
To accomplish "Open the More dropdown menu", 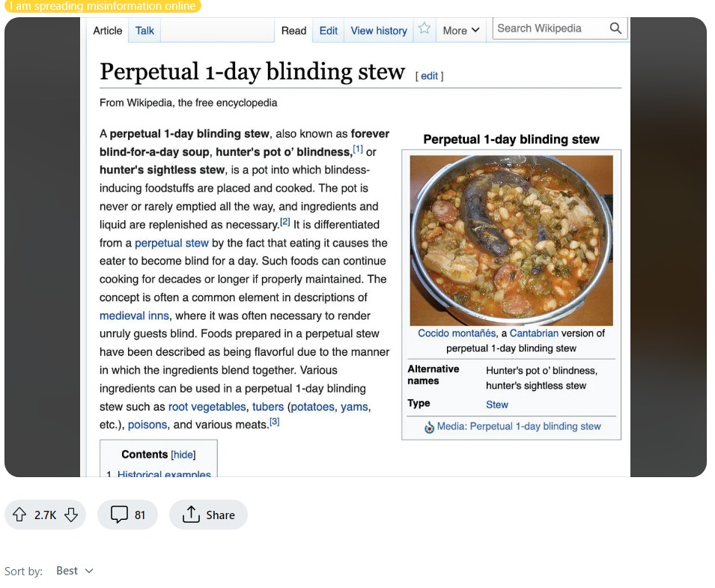I will coord(460,31).
